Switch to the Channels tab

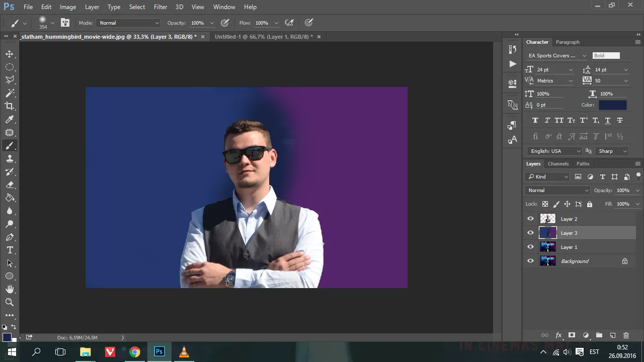click(558, 163)
